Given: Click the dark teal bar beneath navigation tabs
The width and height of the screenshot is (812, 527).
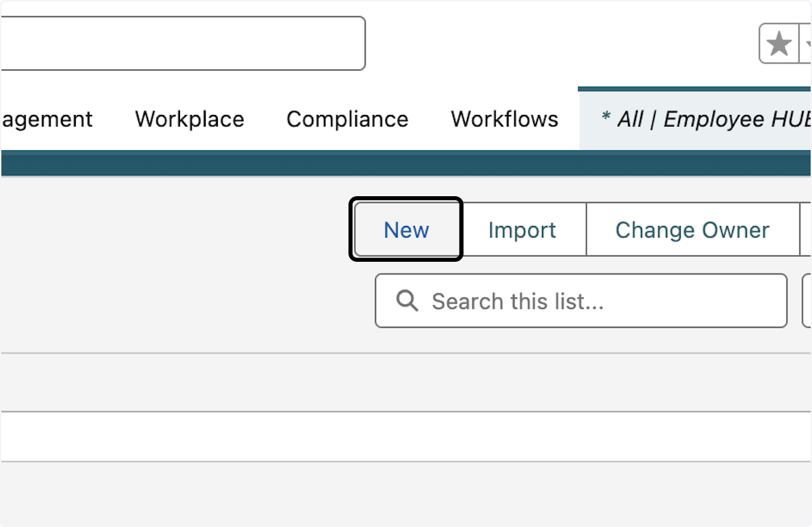Looking at the screenshot, I should pos(406,164).
